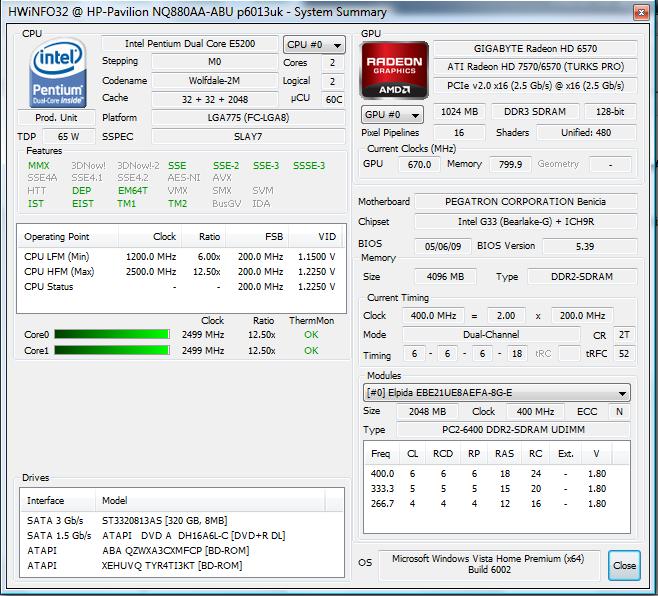Click the µCU value 60C
Image resolution: width=658 pixels, height=596 pixels.
coord(334,99)
